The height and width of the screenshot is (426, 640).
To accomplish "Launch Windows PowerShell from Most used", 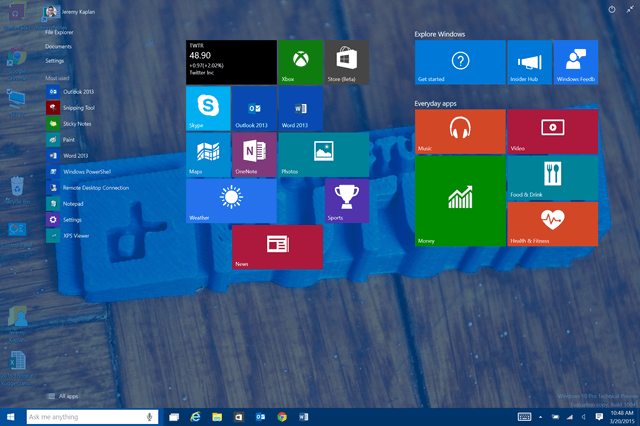I will click(x=79, y=172).
